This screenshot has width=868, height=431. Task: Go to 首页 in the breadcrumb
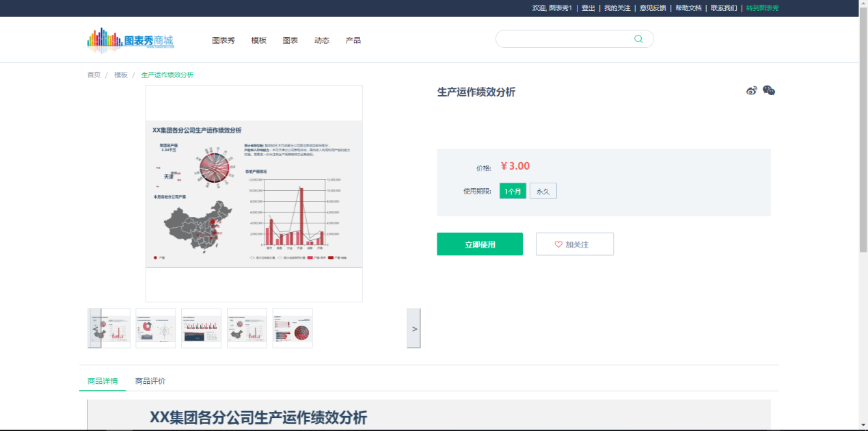[x=94, y=75]
